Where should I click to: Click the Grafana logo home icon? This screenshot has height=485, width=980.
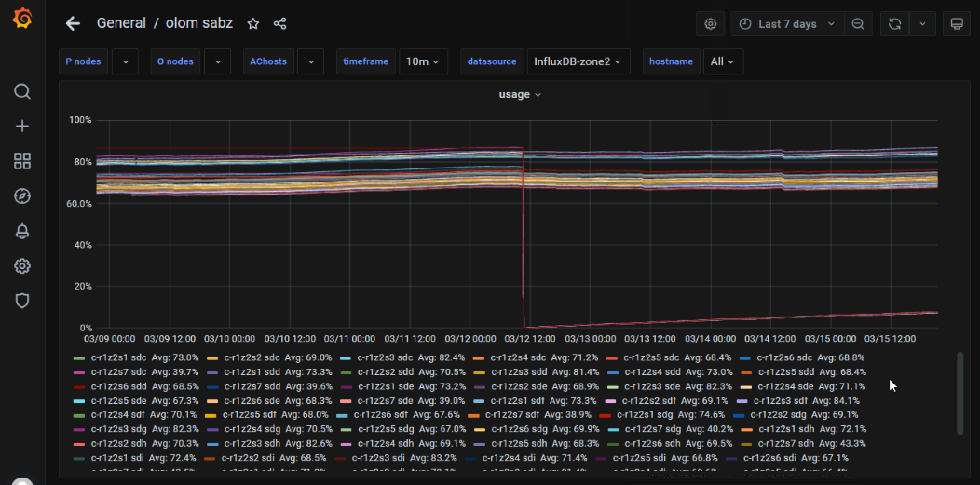tap(22, 19)
